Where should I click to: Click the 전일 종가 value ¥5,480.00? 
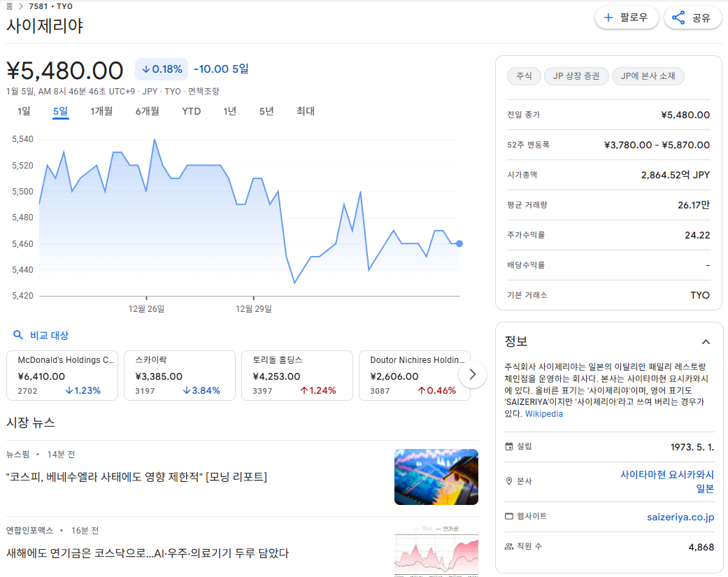685,115
